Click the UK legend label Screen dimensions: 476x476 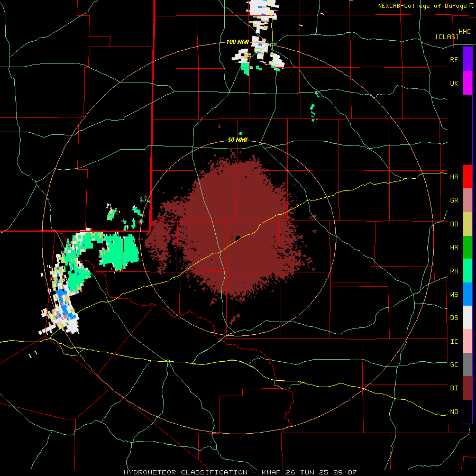click(x=454, y=83)
